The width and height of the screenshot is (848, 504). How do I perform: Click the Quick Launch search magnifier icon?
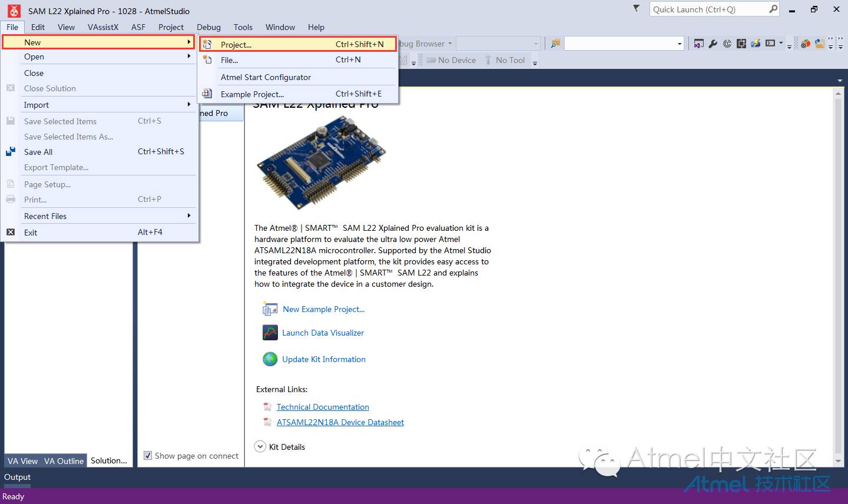(x=773, y=9)
